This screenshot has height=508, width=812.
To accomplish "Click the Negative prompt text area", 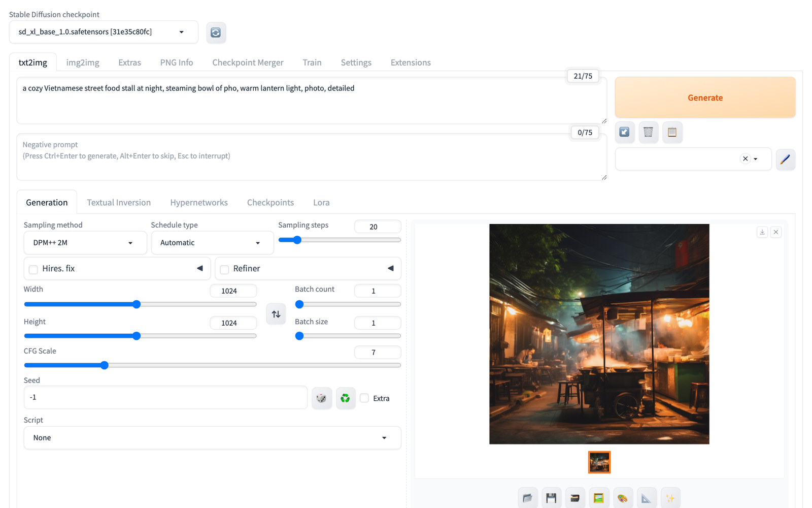I will pos(312,157).
